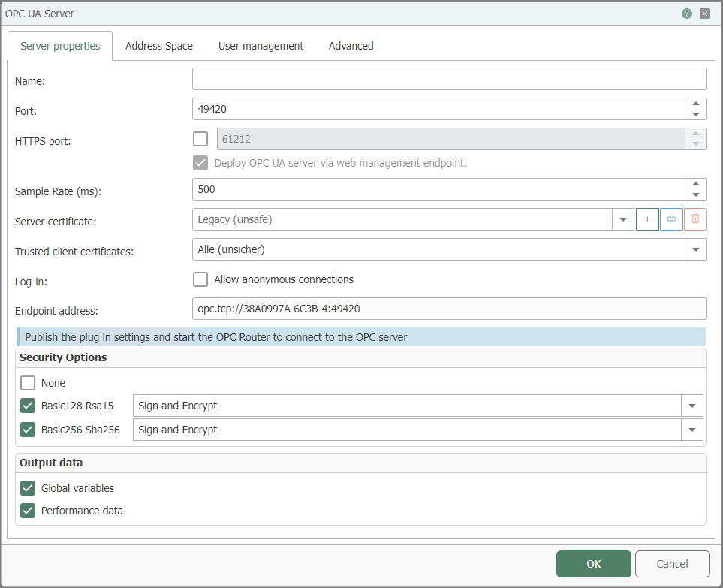This screenshot has height=588, width=723.
Task: Uncheck Basic256 Sha256 security option
Action: [28, 430]
